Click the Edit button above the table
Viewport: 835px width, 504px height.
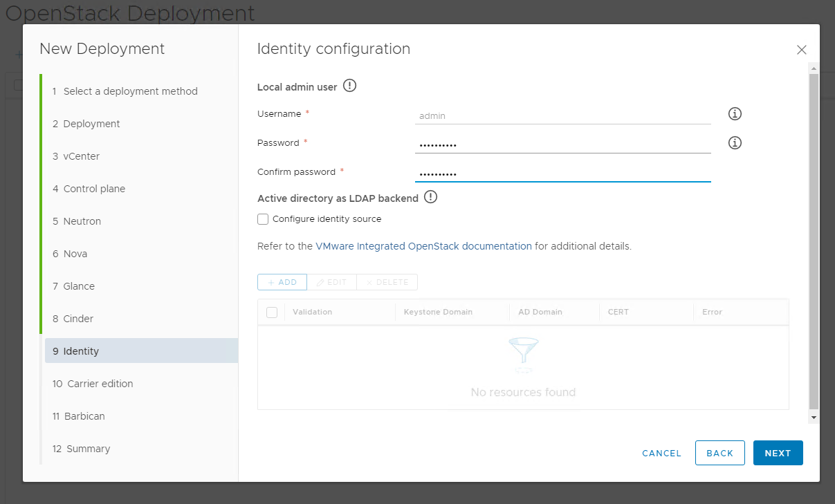pos(331,282)
